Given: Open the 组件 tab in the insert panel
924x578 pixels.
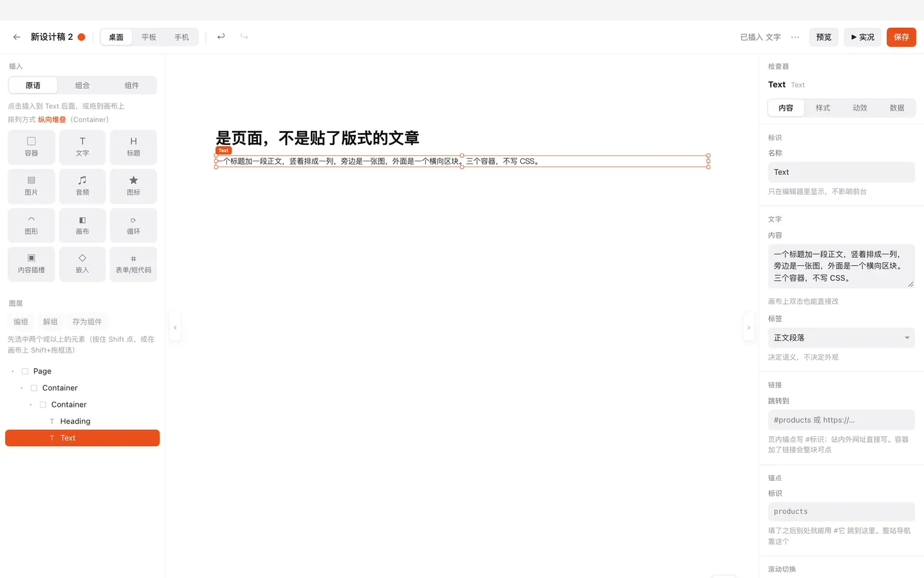Looking at the screenshot, I should (132, 86).
